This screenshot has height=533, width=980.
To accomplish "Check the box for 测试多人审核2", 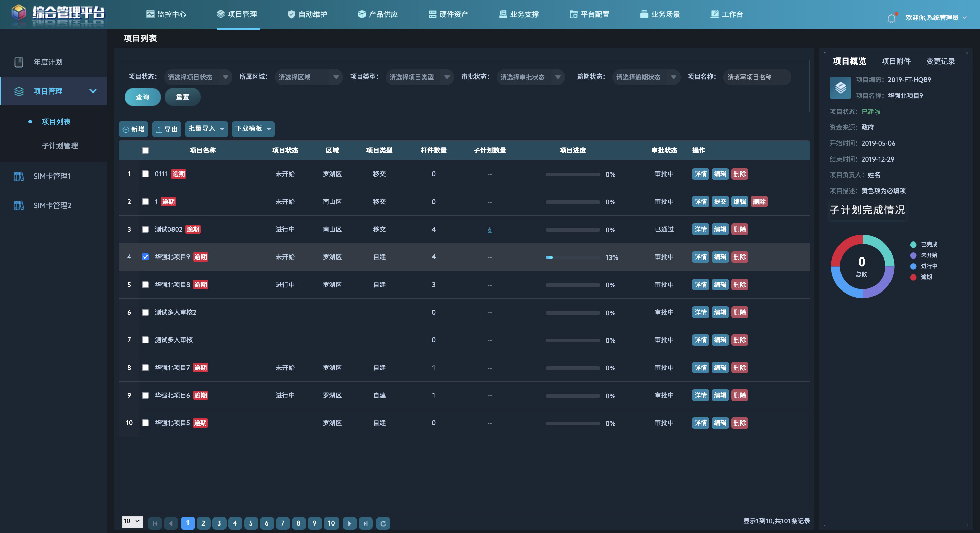I will tap(145, 312).
